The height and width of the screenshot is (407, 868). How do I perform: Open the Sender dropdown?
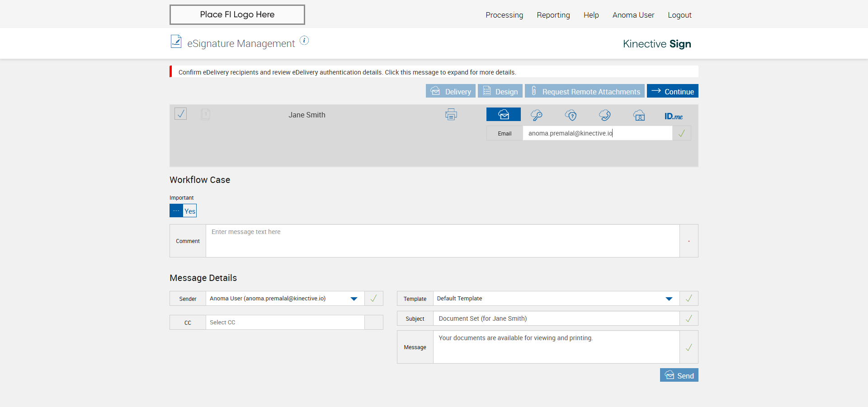click(354, 299)
